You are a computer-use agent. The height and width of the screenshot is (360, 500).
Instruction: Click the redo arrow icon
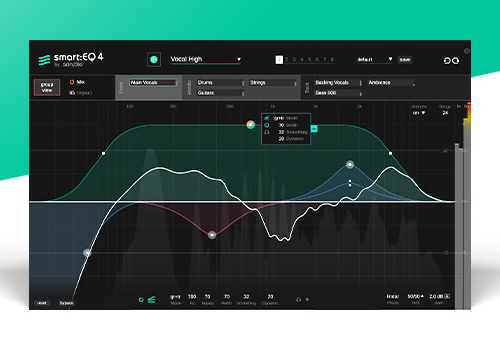456,60
